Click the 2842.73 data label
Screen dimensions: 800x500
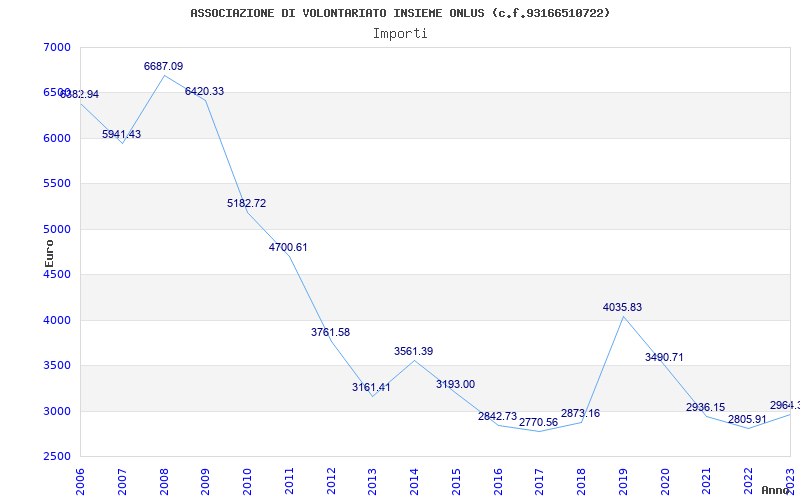pos(497,416)
